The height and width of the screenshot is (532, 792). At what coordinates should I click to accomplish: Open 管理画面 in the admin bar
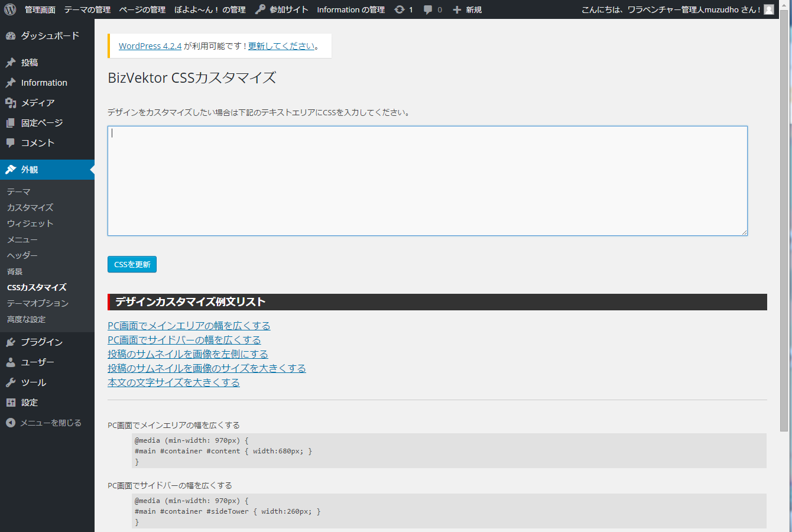click(40, 9)
